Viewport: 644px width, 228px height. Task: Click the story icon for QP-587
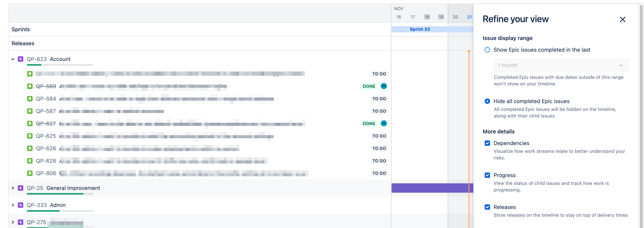[30, 111]
